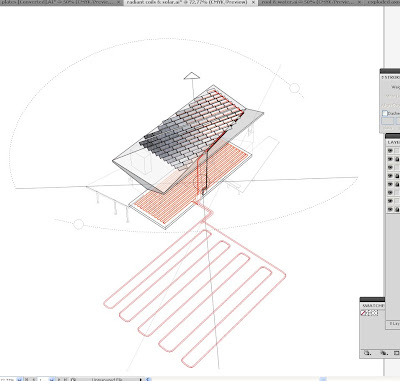This screenshot has width=400, height=381.
Task: Go to the last artboard
Action: pos(66,379)
